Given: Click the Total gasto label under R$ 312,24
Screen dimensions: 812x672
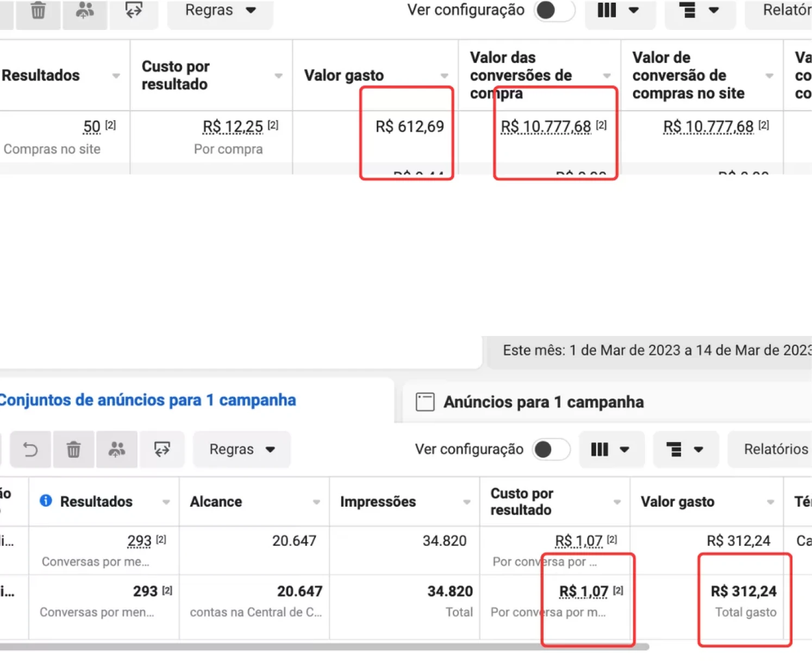Looking at the screenshot, I should pyautogui.click(x=746, y=612).
